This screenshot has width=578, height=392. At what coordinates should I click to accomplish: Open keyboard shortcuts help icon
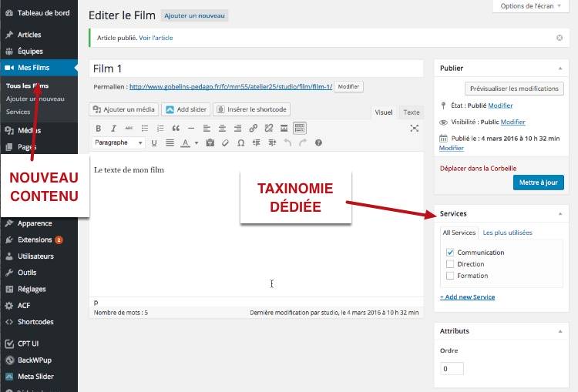[318, 142]
